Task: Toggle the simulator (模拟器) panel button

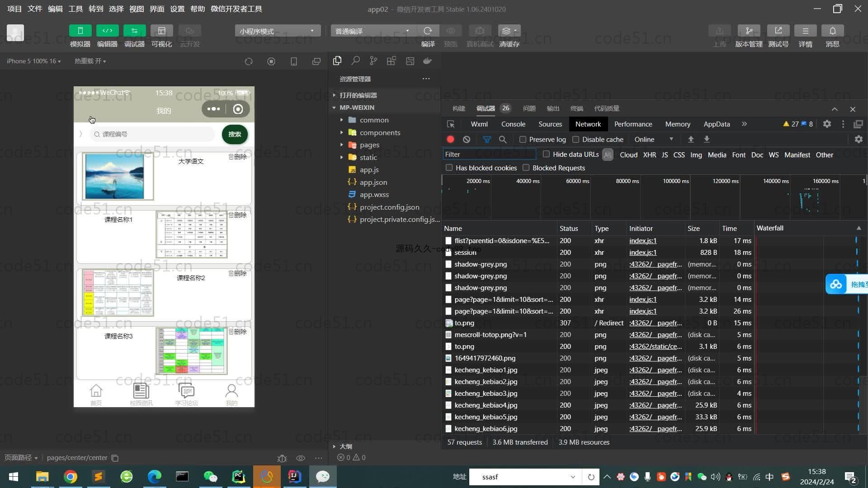Action: coord(80,31)
